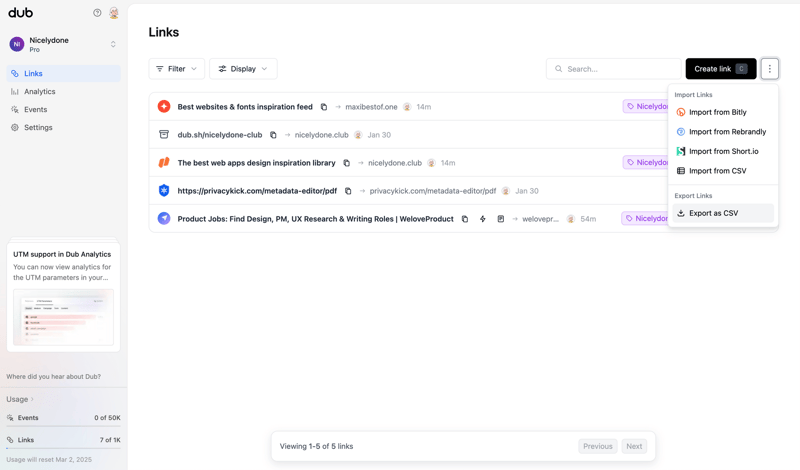800x470 pixels.
Task: Expand the Nicelydone workspace switcher
Action: 64,44
